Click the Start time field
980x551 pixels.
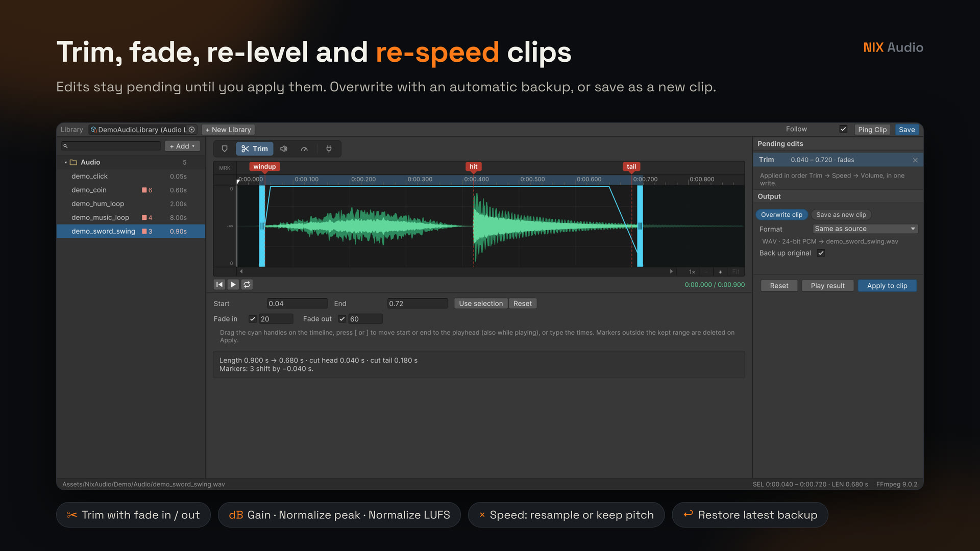tap(297, 304)
